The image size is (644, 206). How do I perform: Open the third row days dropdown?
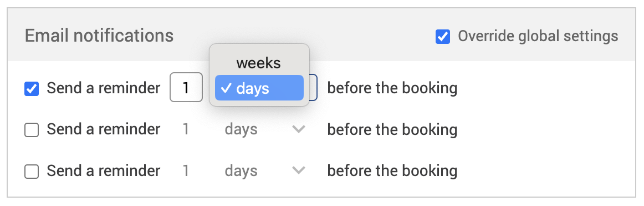[265, 170]
